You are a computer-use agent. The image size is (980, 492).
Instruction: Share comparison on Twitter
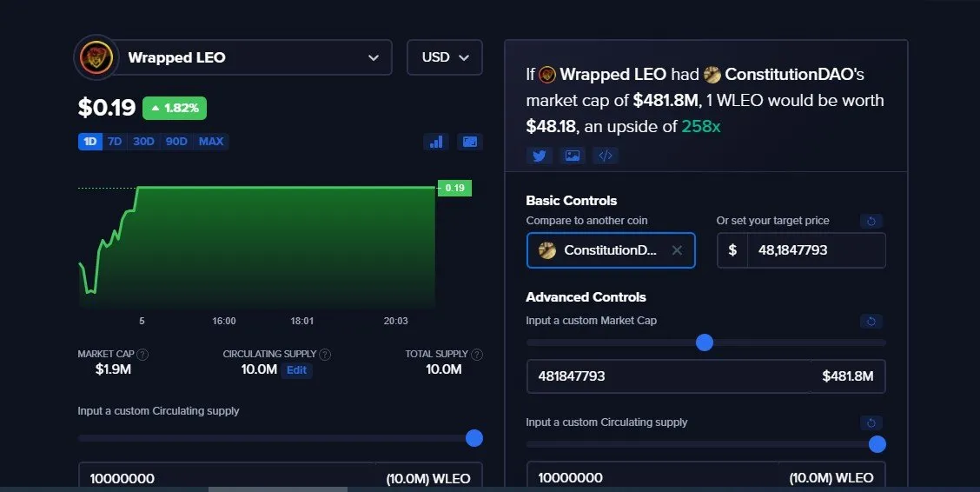pos(540,156)
